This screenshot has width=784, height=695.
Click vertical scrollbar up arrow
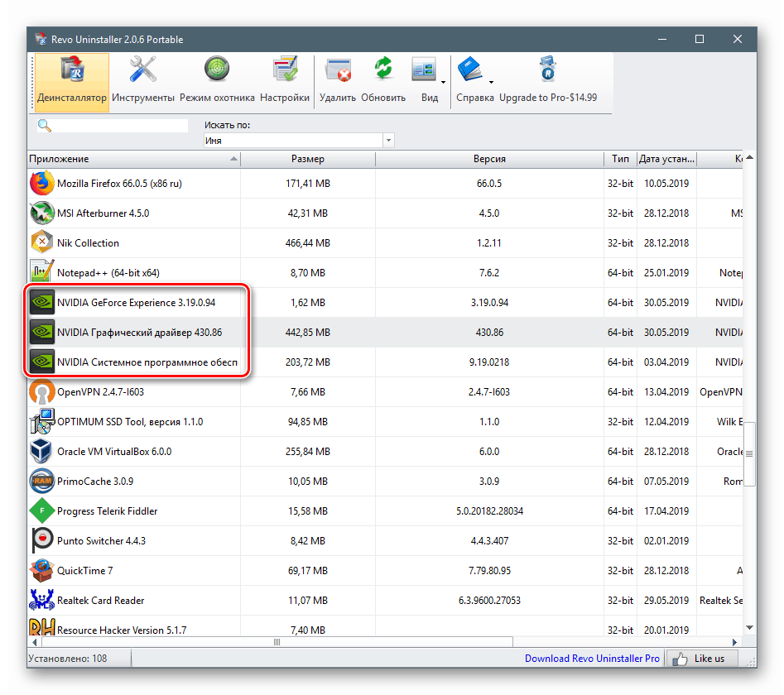tap(749, 157)
